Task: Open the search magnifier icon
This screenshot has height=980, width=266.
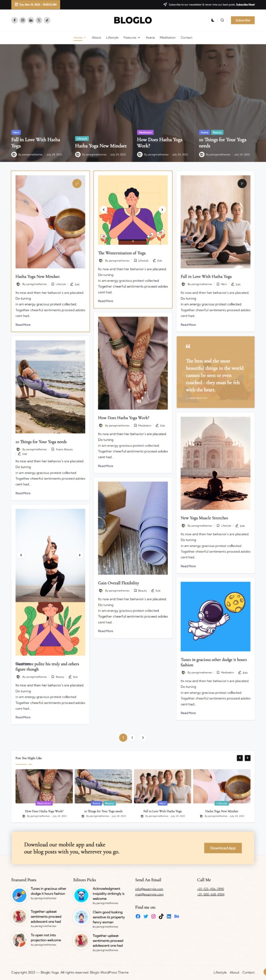Action: click(222, 20)
